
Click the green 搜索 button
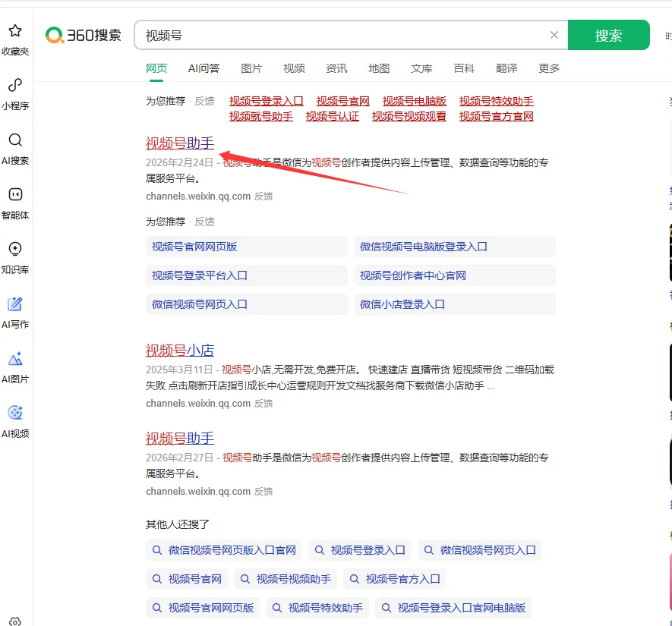[608, 35]
